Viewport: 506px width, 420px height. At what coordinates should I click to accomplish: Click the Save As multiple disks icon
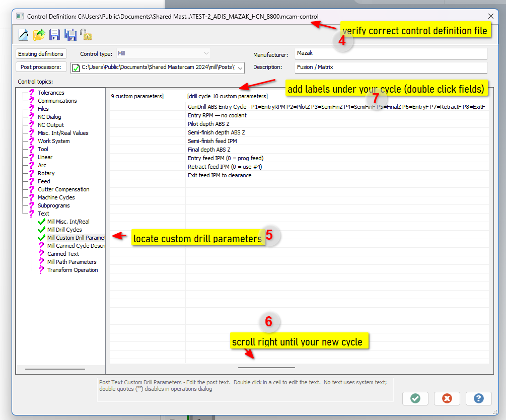[x=70, y=35]
